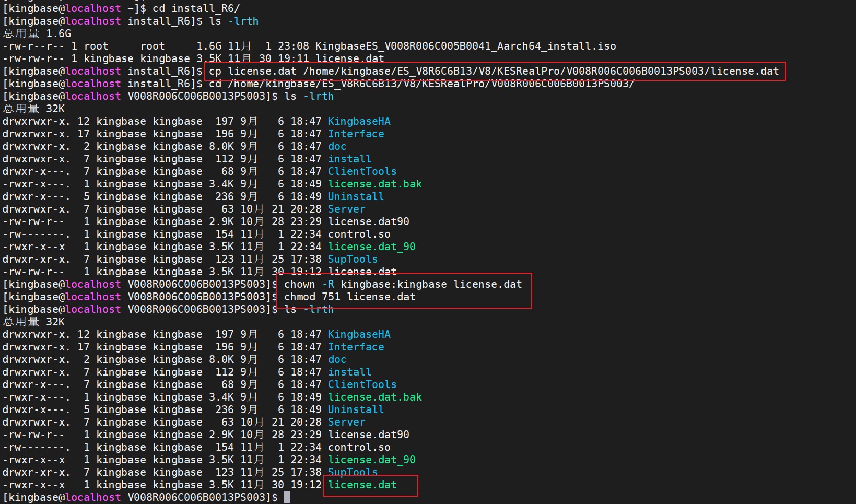Select the license.dat90 file entry
The height and width of the screenshot is (504, 856).
pos(369,221)
